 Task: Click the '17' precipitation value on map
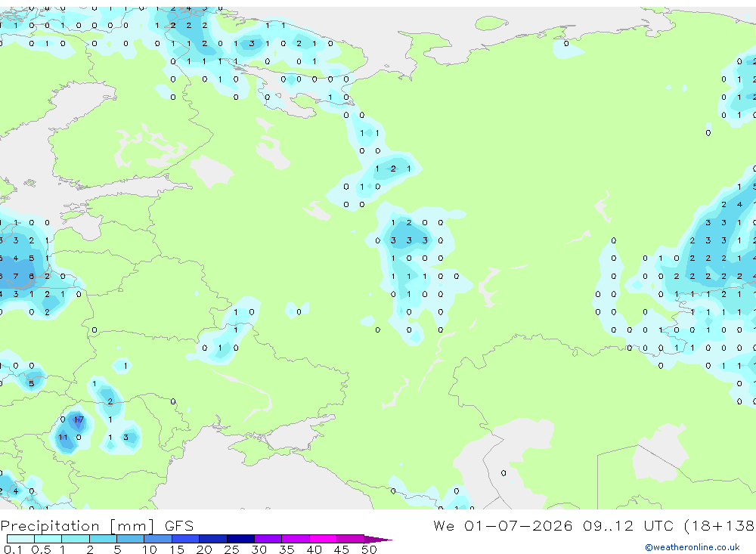(x=79, y=419)
